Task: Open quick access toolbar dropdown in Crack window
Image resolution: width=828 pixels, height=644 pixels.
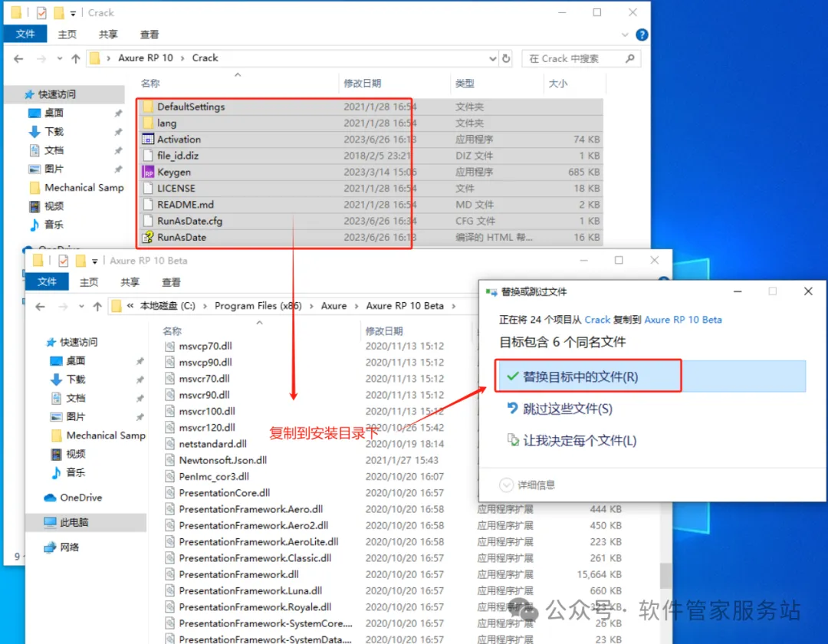Action: point(73,13)
